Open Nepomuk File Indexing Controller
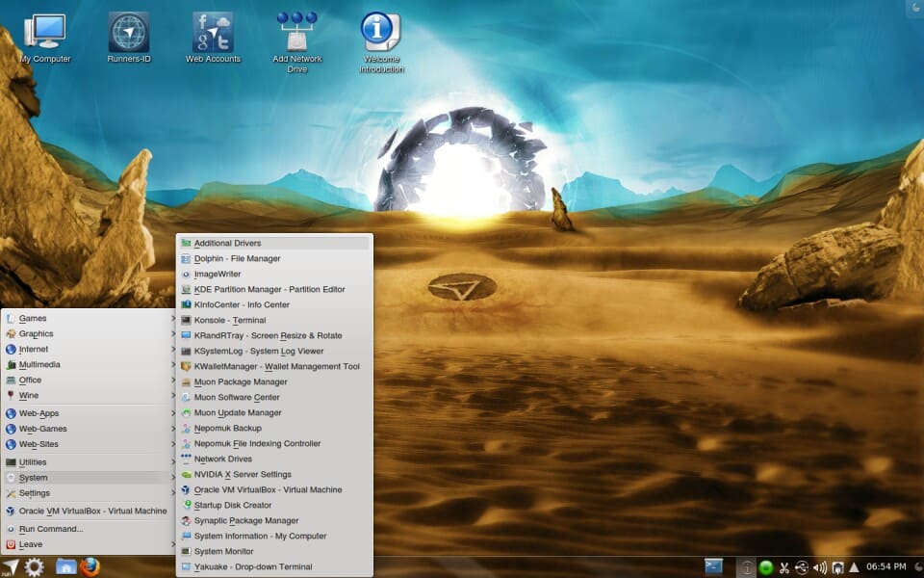924x578 pixels. click(274, 443)
